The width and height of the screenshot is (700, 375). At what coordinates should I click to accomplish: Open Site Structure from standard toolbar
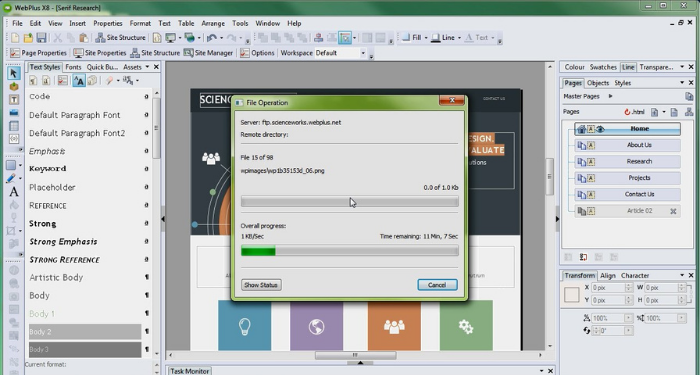(120, 38)
